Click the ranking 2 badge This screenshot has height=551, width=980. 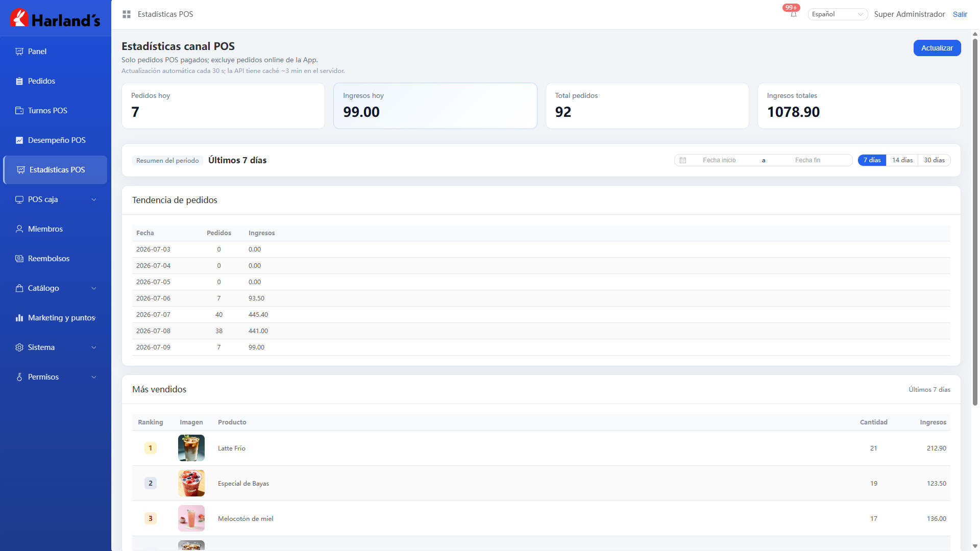coord(150,483)
